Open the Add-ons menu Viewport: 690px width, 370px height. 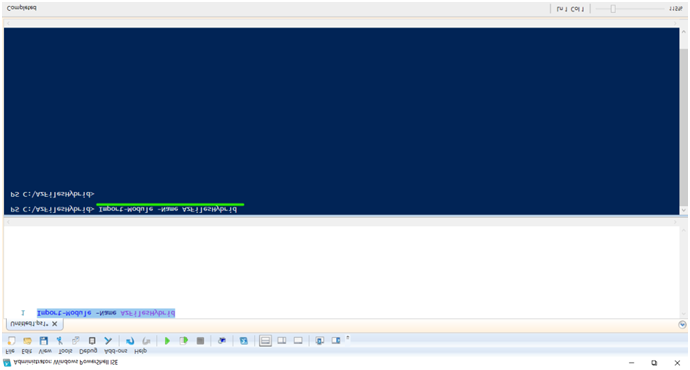coord(116,351)
